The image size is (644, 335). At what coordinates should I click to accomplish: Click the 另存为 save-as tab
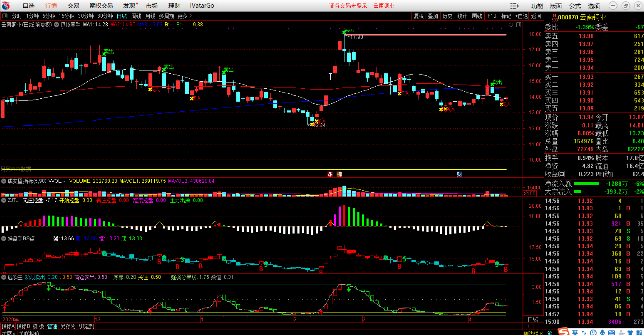68,326
